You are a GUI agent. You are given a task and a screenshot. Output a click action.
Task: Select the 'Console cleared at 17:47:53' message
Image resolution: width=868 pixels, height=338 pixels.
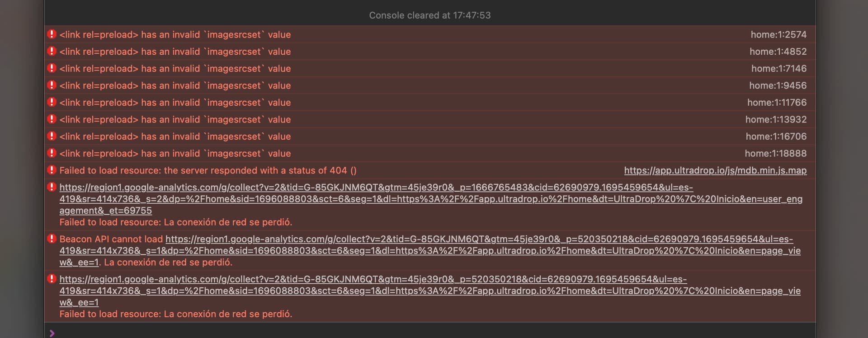point(430,15)
